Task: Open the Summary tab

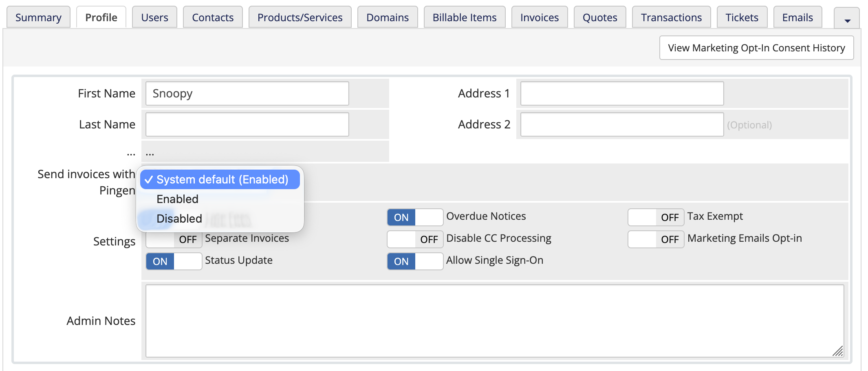Action: (38, 17)
